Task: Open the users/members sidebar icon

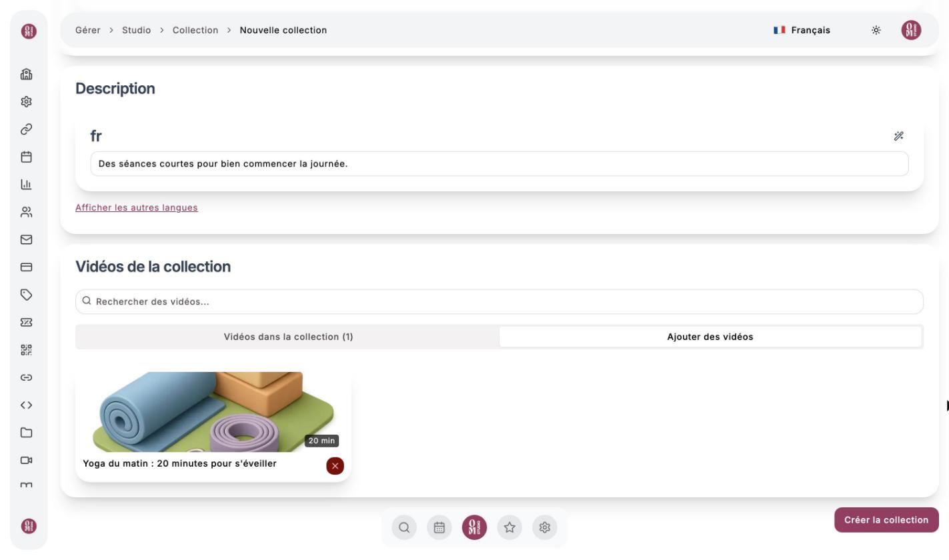Action: 27,213
